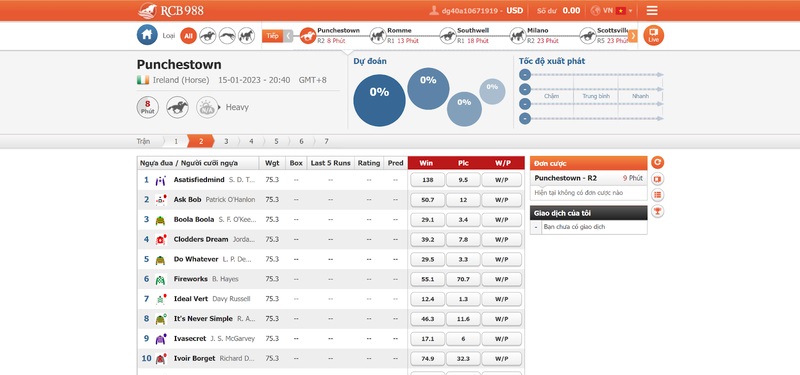
Task: Select the first start speed slider marker
Action: click(524, 75)
